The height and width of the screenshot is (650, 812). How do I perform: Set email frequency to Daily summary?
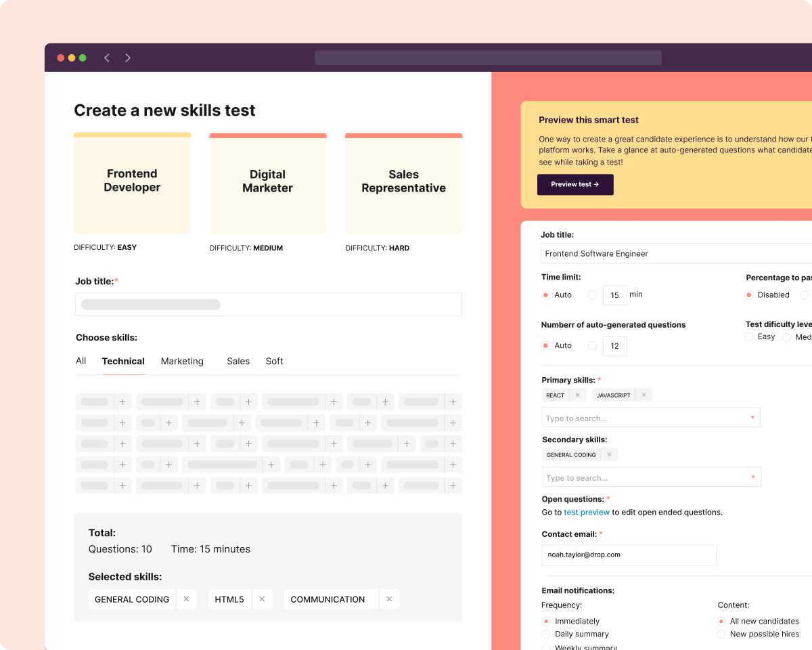545,634
